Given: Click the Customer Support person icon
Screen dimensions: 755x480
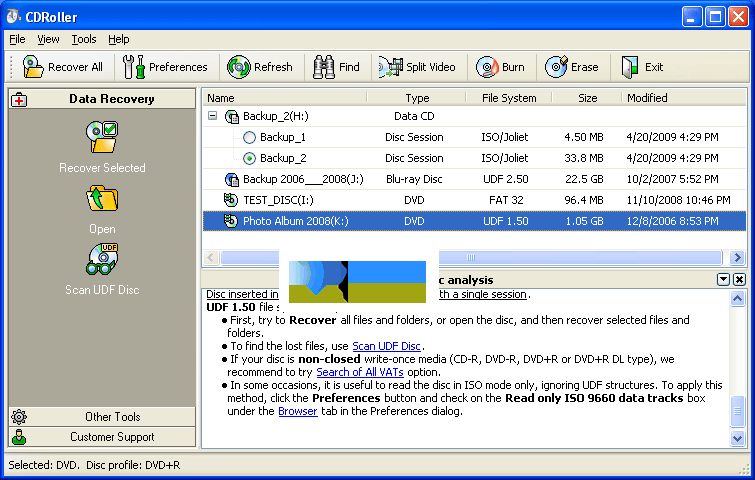Looking at the screenshot, I should click(19, 437).
